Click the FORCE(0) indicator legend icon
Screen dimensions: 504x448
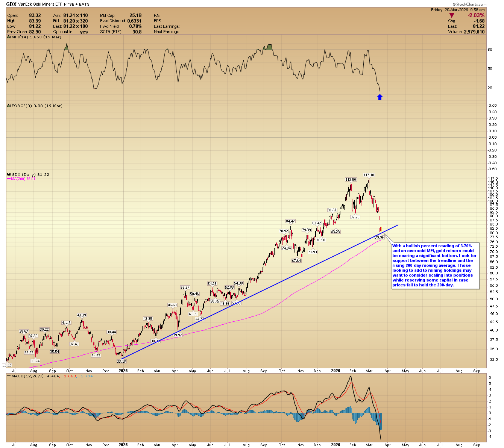coord(9,106)
